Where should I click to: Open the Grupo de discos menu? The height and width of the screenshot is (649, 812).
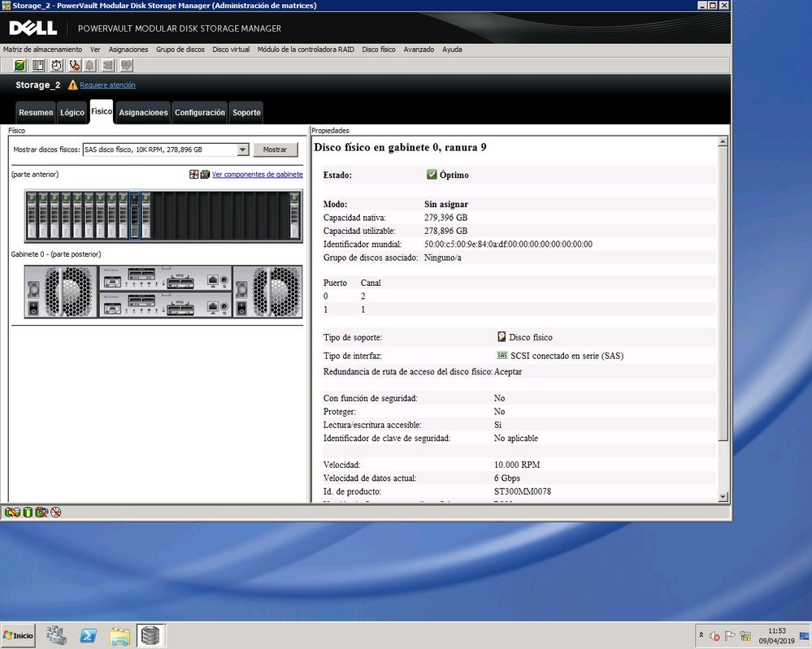(x=180, y=50)
